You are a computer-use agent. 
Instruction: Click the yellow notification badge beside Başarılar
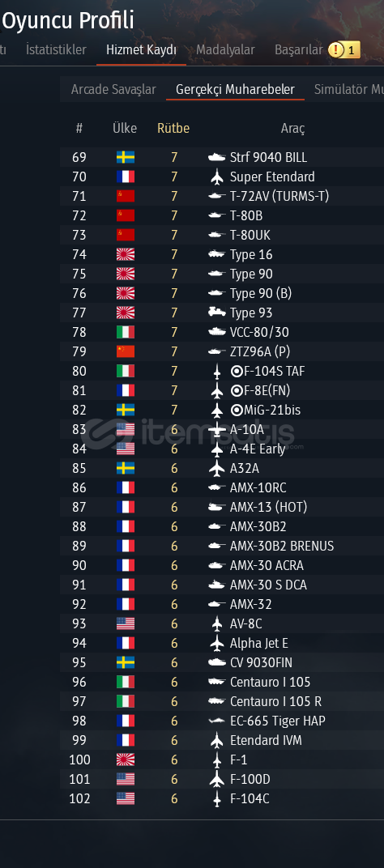(x=344, y=50)
